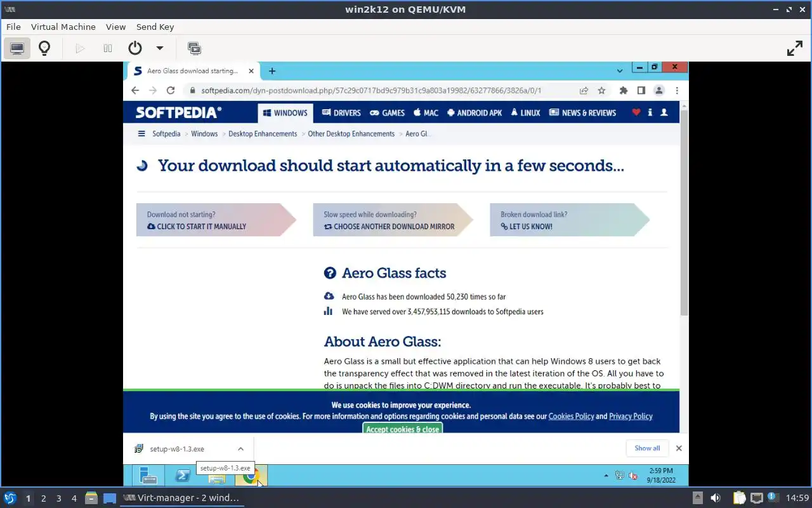Open Server Manager in Windows taskbar
The height and width of the screenshot is (508, 812).
[148, 476]
